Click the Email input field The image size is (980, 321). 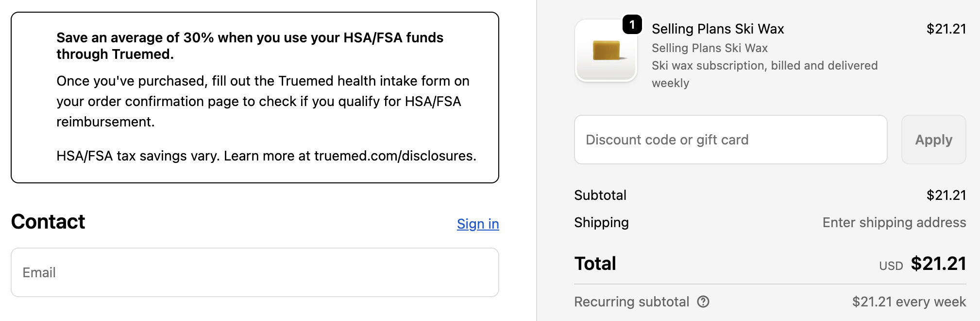(254, 272)
